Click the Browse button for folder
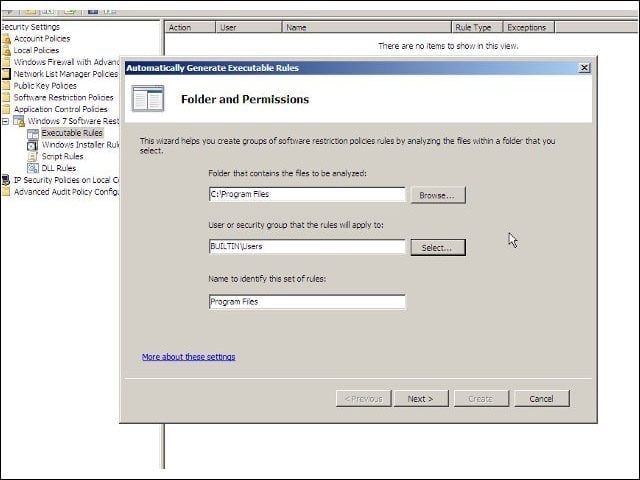Screen dimensions: 640x480 pos(438,195)
